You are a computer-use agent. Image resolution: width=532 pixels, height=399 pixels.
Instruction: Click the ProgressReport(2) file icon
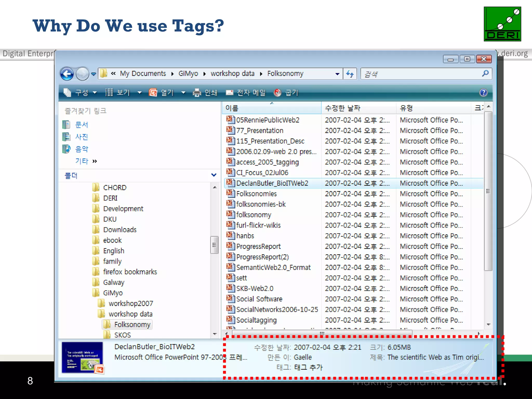coord(230,257)
